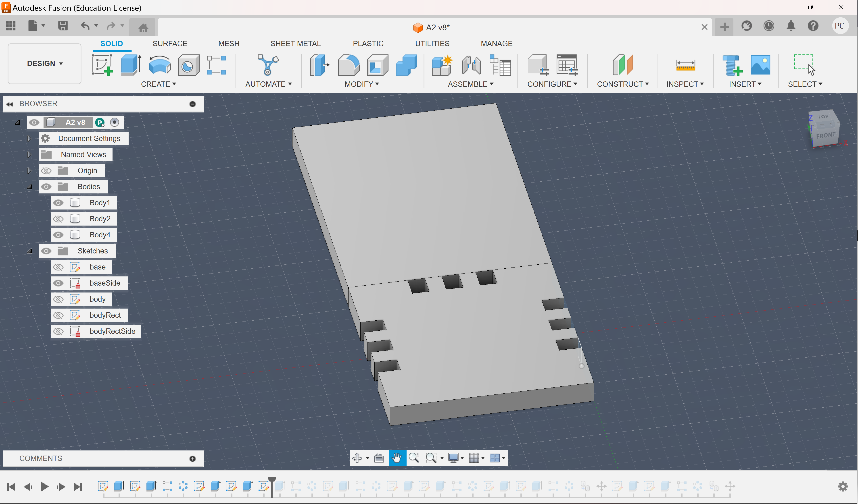Switch to the UTILITIES tab
The image size is (858, 504).
click(432, 44)
